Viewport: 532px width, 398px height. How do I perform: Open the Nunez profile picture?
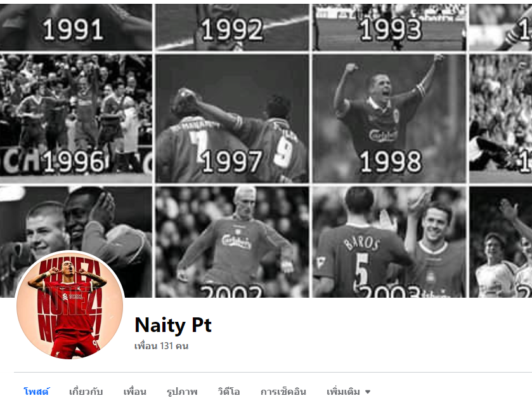(x=70, y=305)
